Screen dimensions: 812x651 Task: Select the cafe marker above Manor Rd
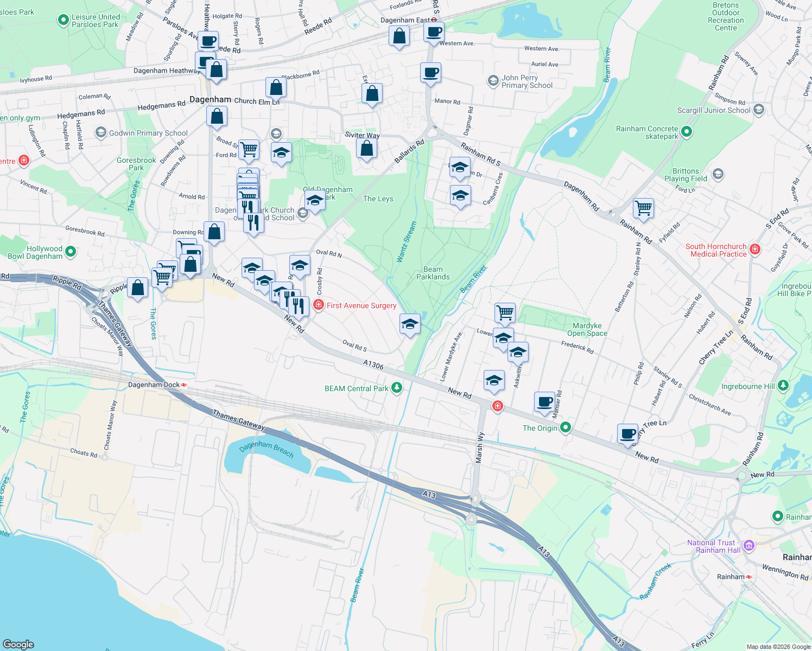(430, 73)
